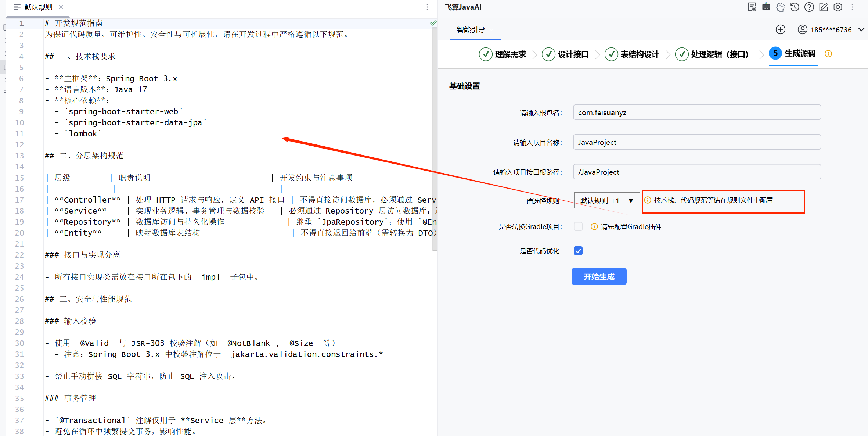The height and width of the screenshot is (436, 868).
Task: Click the root package name input field
Action: click(696, 112)
